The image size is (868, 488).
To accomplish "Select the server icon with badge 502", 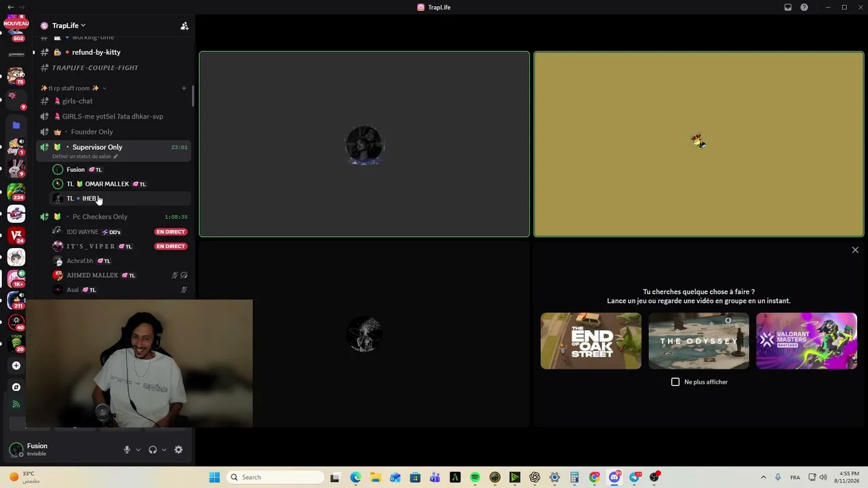I will click(16, 34).
